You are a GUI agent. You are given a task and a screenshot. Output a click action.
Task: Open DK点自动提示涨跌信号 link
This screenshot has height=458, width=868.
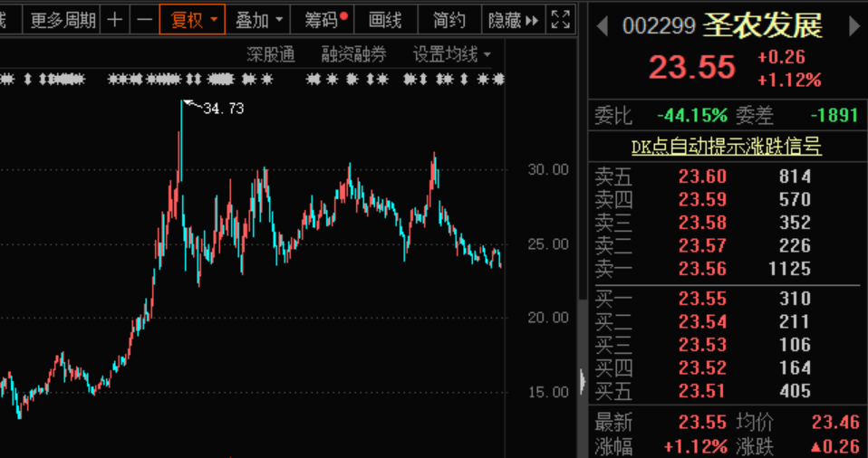[727, 147]
